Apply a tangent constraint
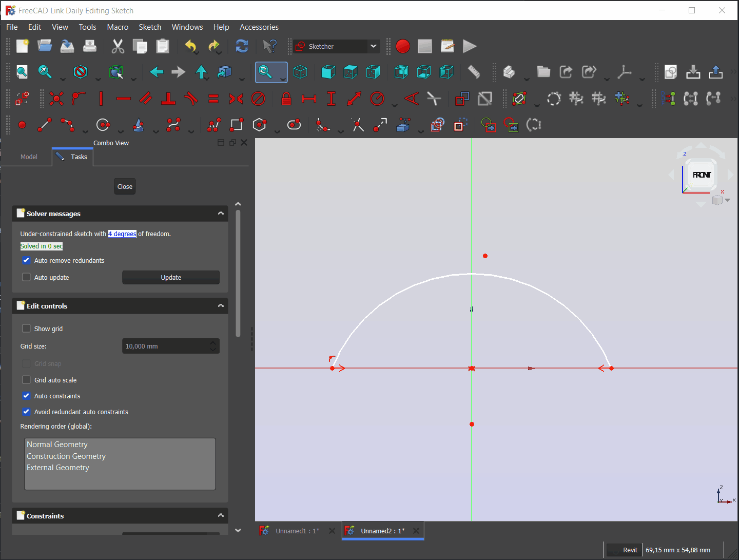The height and width of the screenshot is (560, 739). pyautogui.click(x=190, y=98)
